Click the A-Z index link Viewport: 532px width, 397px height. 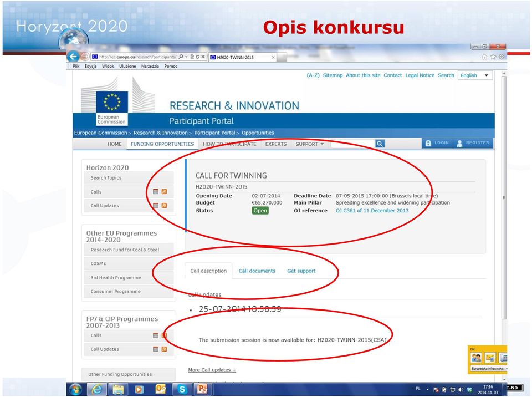coord(313,75)
